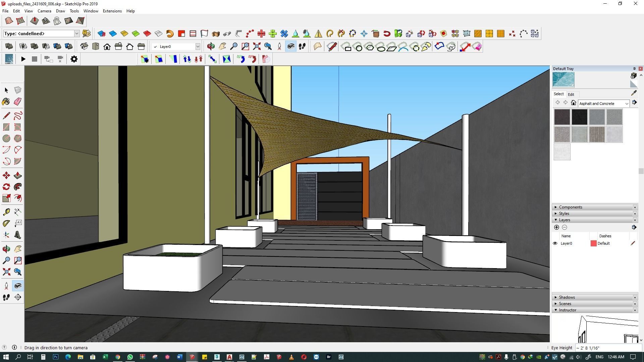
Task: Select the Paint Bucket tool
Action: [6, 102]
